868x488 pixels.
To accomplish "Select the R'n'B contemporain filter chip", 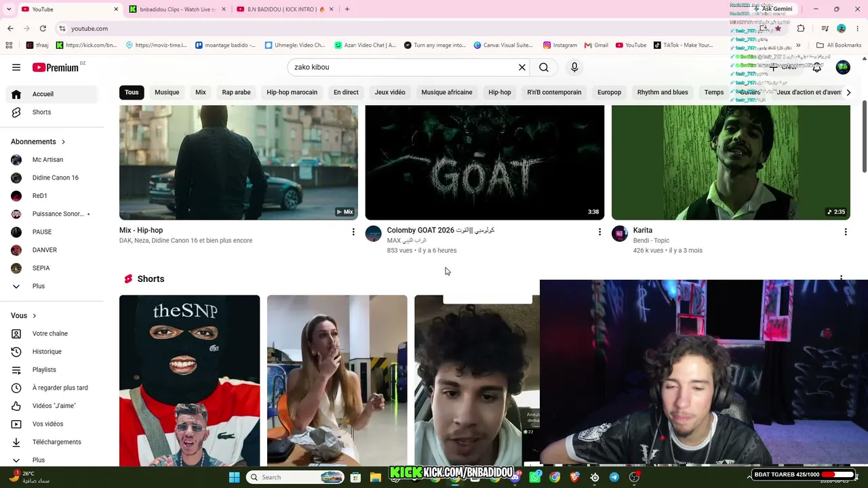I will [554, 92].
